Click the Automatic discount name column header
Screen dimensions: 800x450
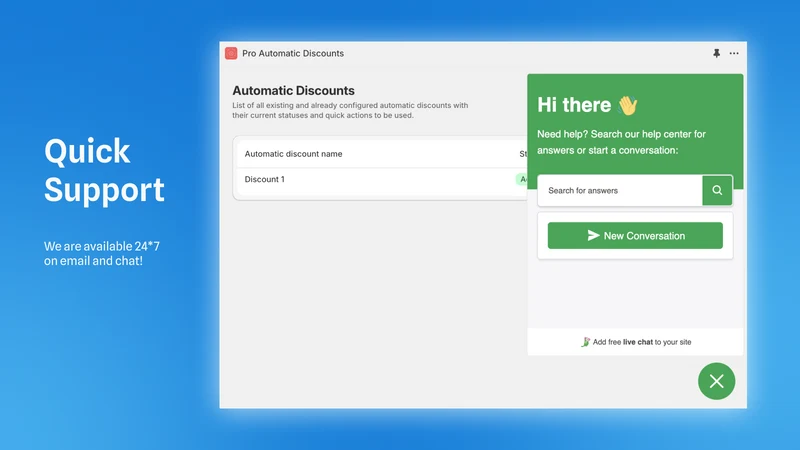click(293, 154)
